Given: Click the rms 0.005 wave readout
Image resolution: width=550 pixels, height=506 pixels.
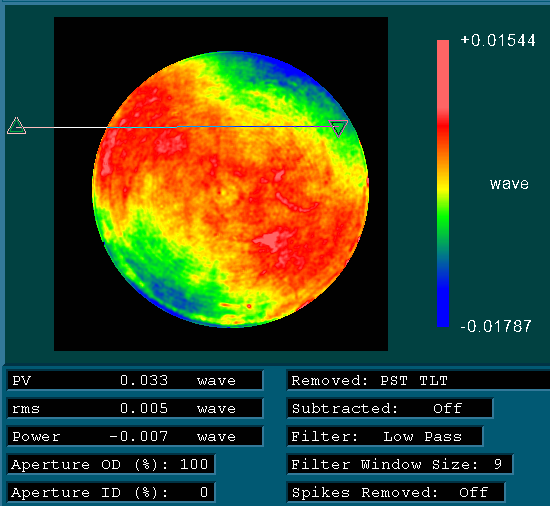Looking at the screenshot, I should (x=135, y=409).
